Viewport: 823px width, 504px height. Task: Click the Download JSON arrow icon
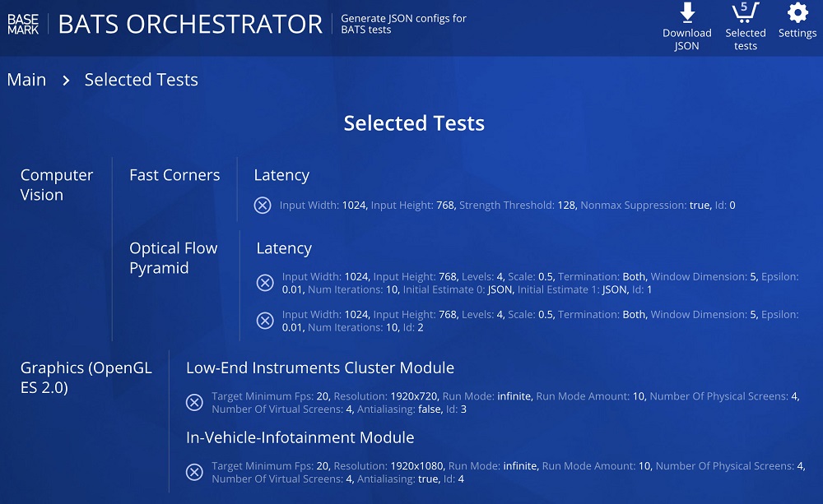click(x=687, y=12)
